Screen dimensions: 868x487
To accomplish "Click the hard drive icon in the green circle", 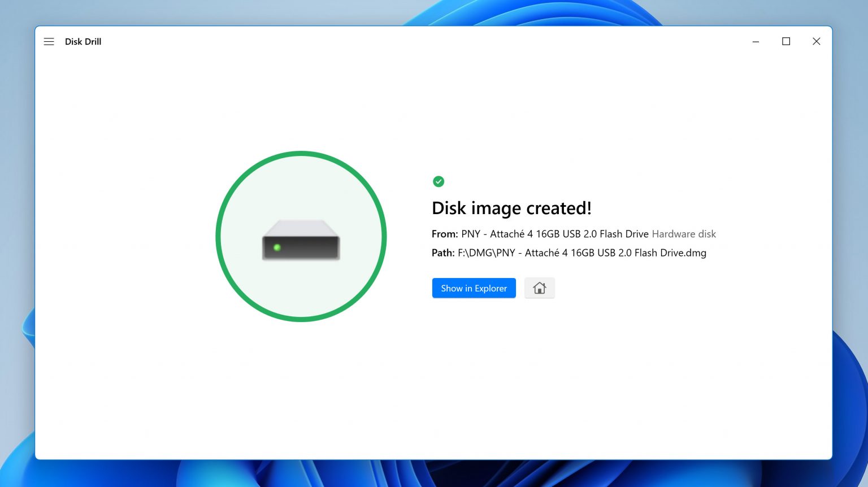I will point(301,240).
